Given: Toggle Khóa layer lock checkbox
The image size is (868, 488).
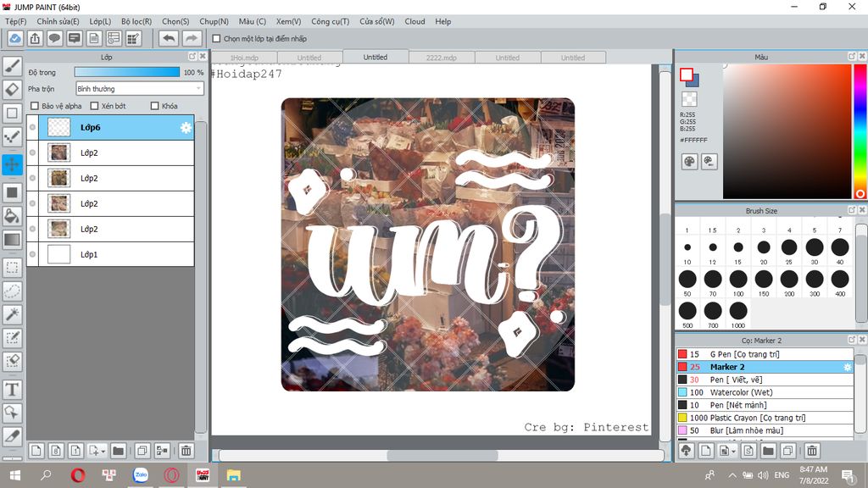Looking at the screenshot, I should (155, 106).
